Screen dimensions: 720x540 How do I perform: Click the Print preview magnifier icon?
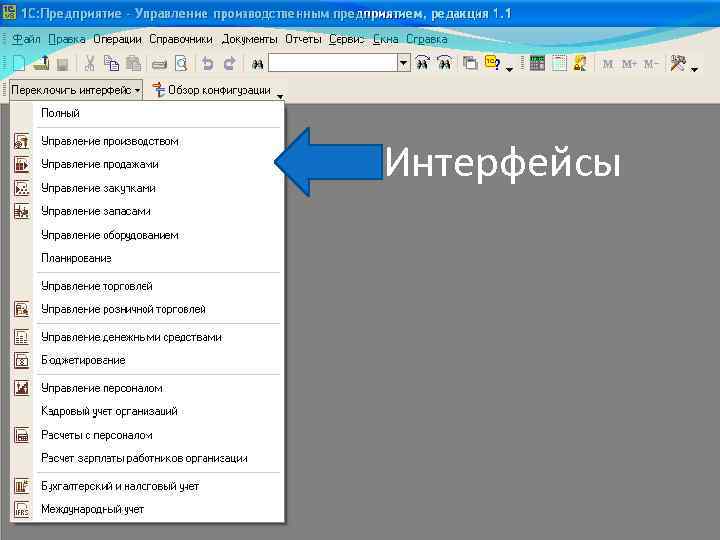pos(181,63)
